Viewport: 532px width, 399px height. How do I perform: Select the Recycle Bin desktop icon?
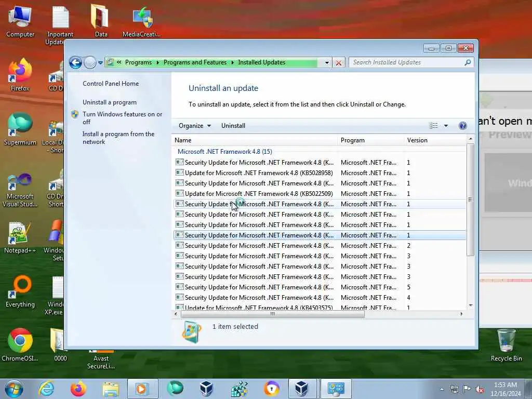pyautogui.click(x=506, y=345)
